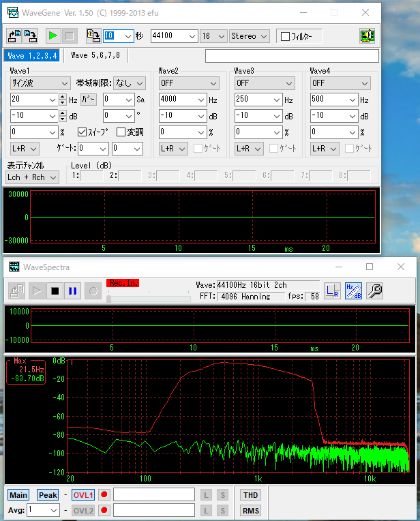Click the THD button
The width and height of the screenshot is (420, 521).
[250, 494]
